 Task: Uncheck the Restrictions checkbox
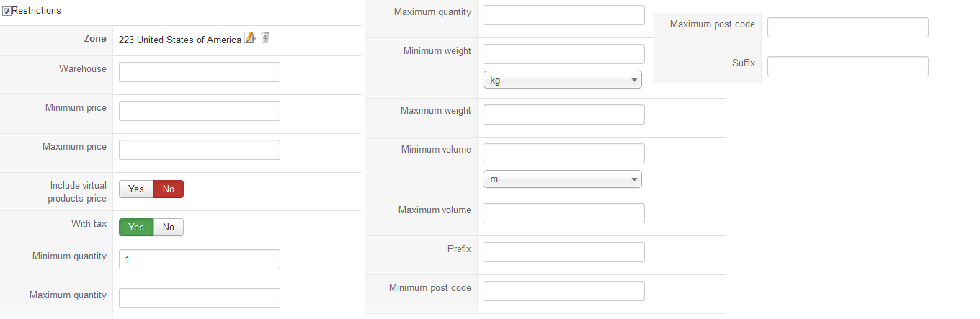[x=6, y=11]
